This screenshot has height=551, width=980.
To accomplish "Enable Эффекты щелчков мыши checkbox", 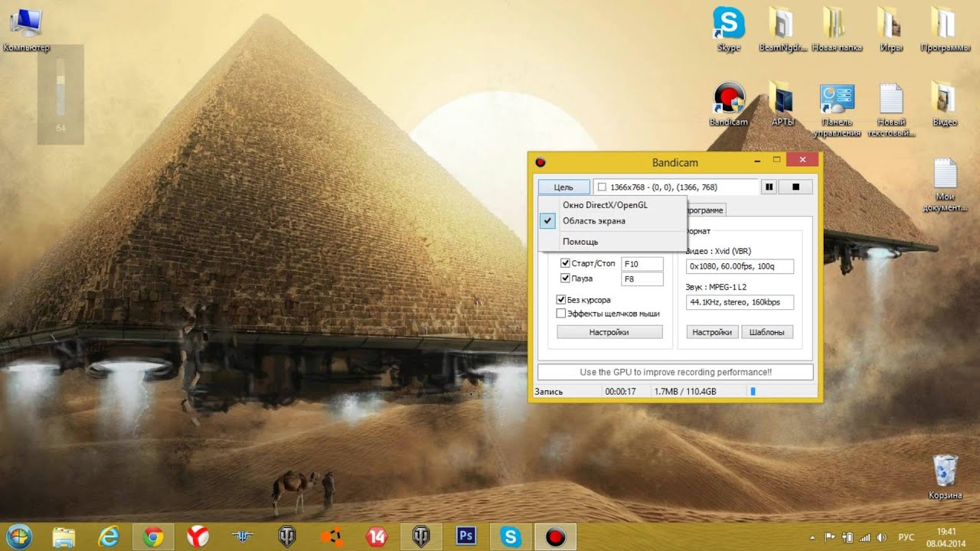I will pos(561,313).
